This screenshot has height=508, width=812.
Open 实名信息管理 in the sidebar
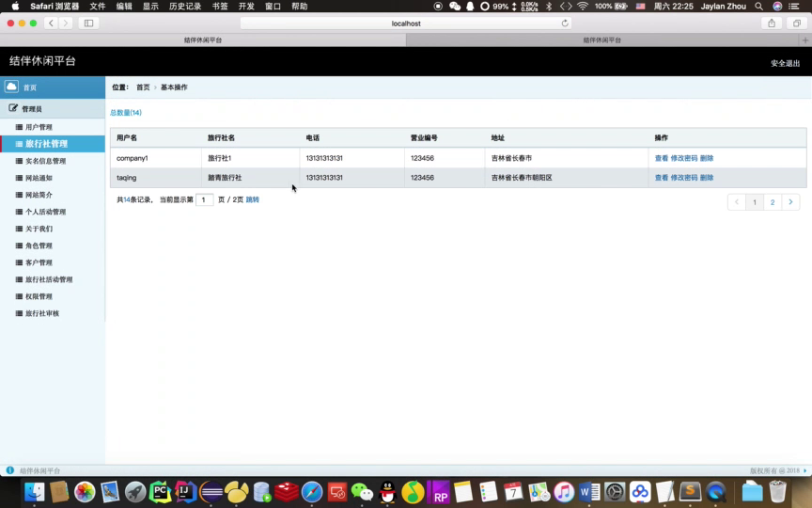(45, 161)
